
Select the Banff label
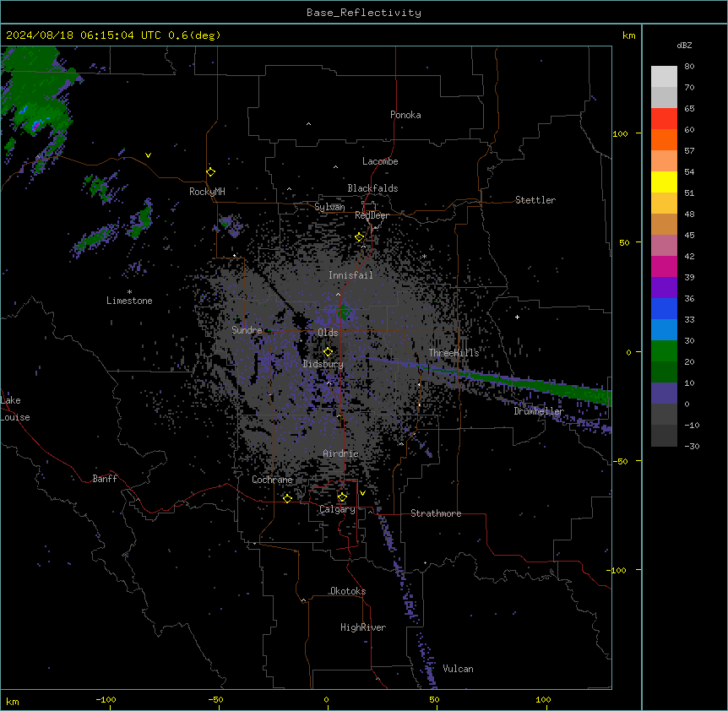(105, 479)
